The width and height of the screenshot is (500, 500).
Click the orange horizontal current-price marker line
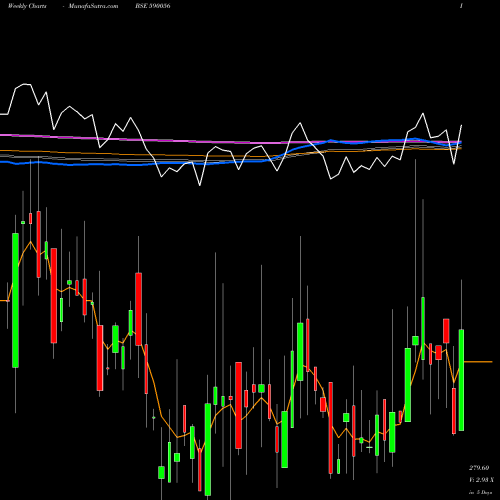478,361
